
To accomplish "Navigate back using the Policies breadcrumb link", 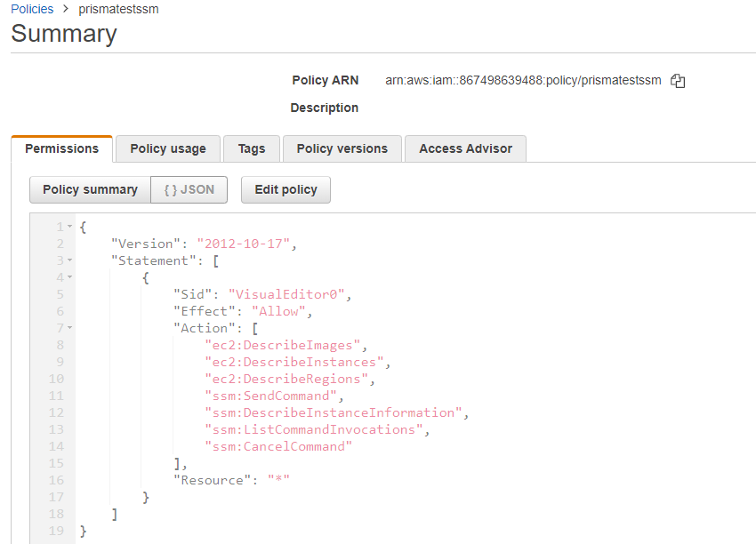I will coord(32,9).
